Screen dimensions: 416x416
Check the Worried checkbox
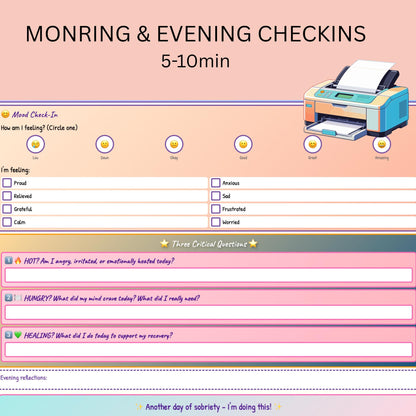click(216, 222)
